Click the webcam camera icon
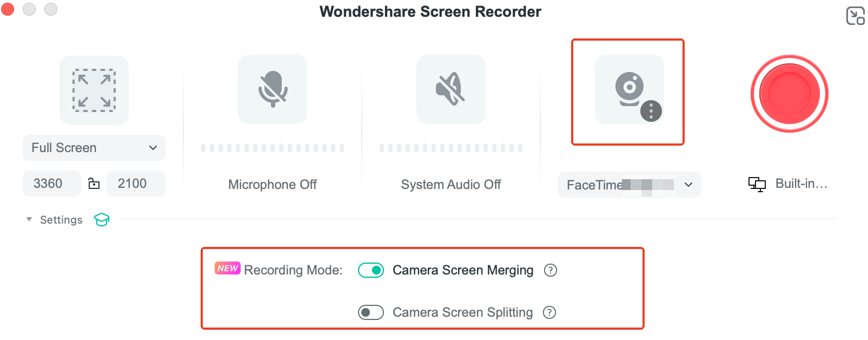 coord(629,88)
